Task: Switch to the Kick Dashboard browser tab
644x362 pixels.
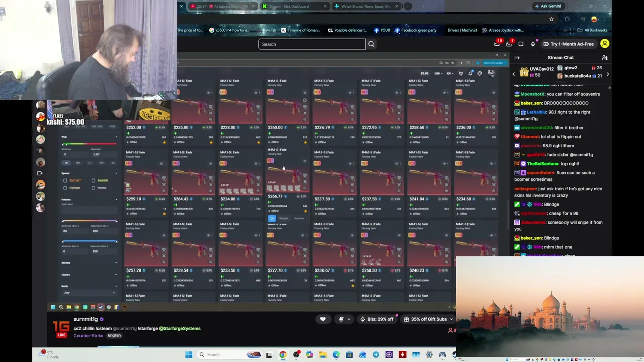Action: 294,6
